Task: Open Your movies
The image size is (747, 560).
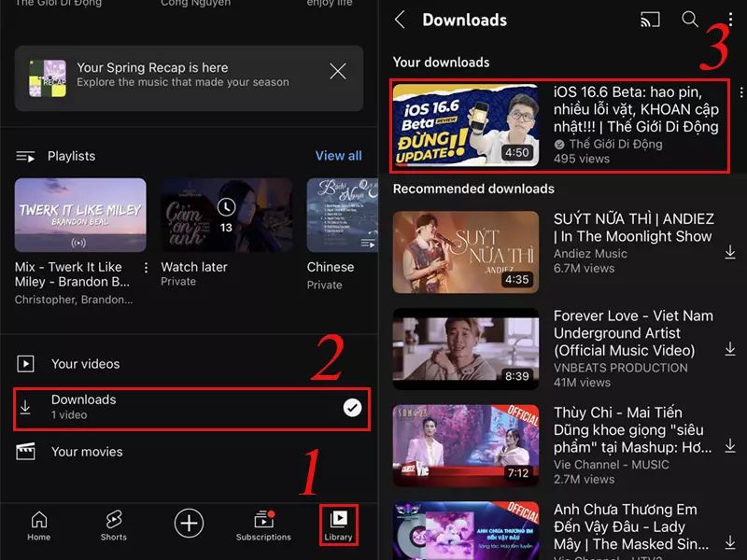Action: (x=190, y=452)
